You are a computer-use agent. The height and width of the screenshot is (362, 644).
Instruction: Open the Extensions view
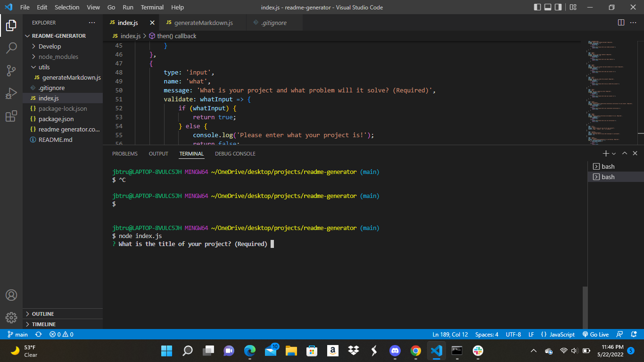pyautogui.click(x=11, y=116)
